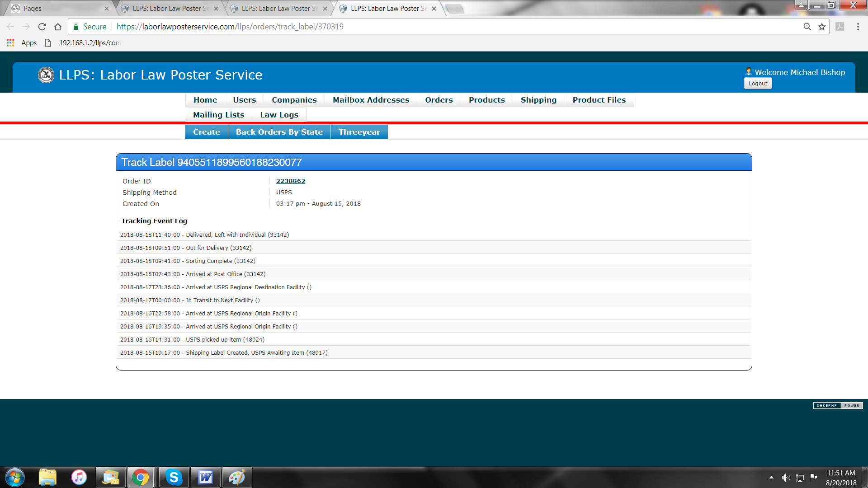Click the taskbar volume speaker icon
The width and height of the screenshot is (868, 488).
[786, 478]
